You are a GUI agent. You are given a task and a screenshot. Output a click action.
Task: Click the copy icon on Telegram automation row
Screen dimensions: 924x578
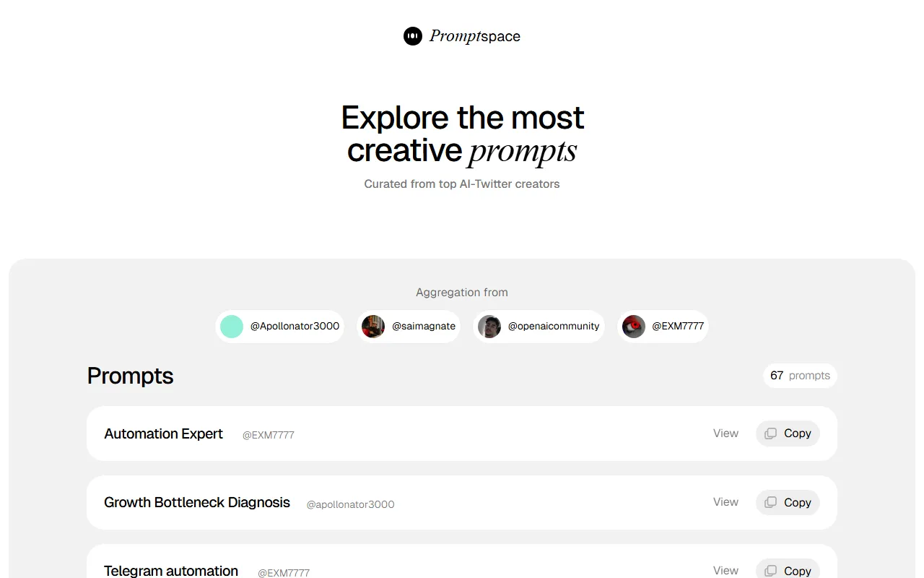[x=772, y=570]
